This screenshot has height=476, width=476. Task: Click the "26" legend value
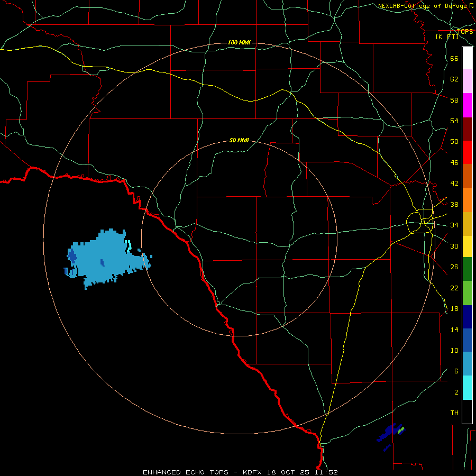tap(454, 267)
